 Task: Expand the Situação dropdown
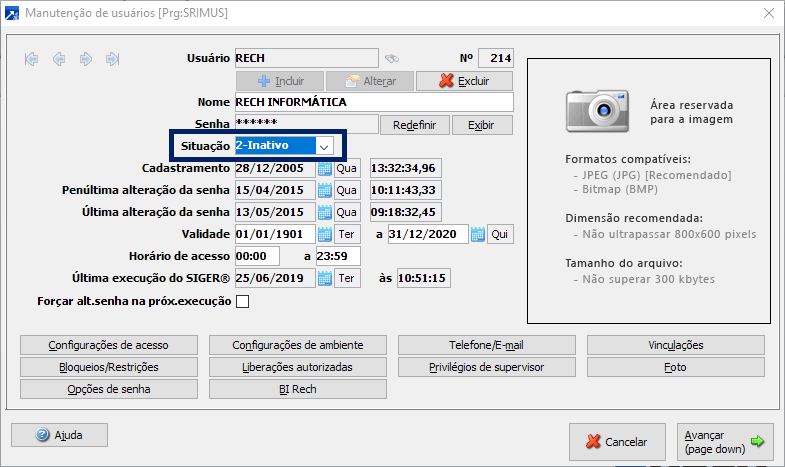324,146
